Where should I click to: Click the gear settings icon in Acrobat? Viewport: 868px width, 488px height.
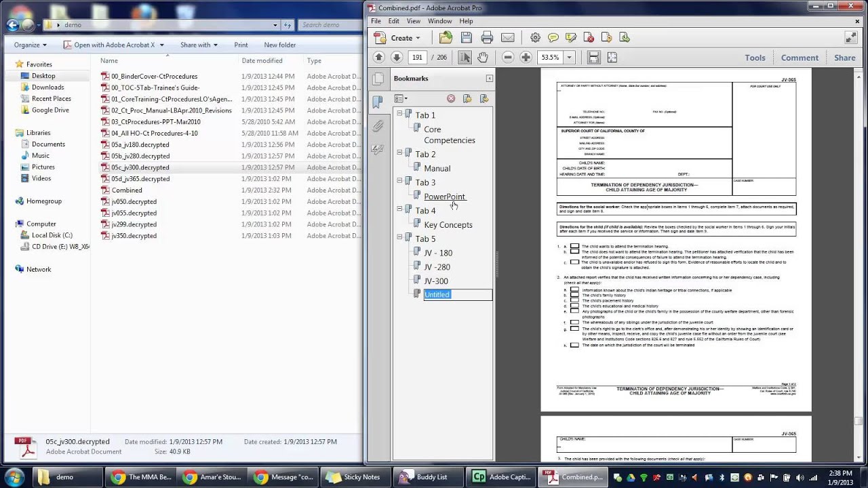click(x=535, y=38)
